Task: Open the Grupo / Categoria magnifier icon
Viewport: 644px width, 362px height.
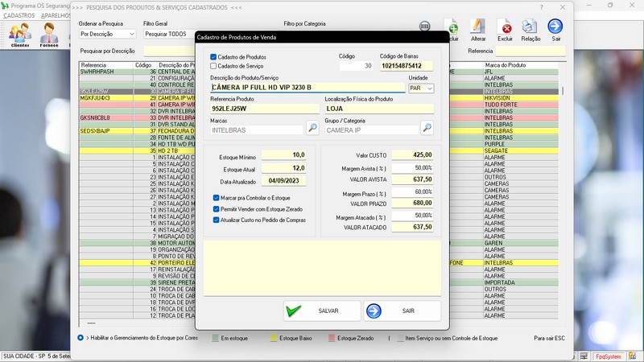Action: (427, 128)
